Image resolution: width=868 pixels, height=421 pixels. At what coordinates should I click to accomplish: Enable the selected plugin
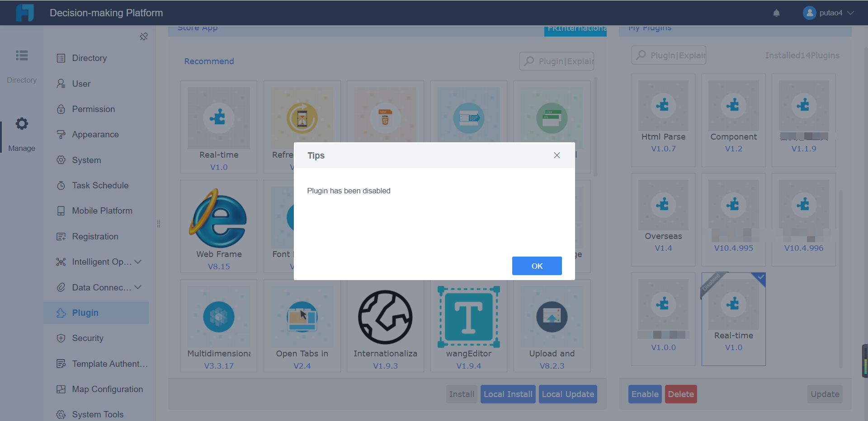645,394
